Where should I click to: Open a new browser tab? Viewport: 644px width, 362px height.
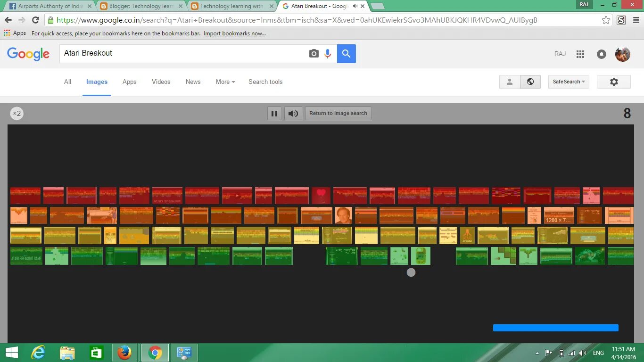[377, 6]
